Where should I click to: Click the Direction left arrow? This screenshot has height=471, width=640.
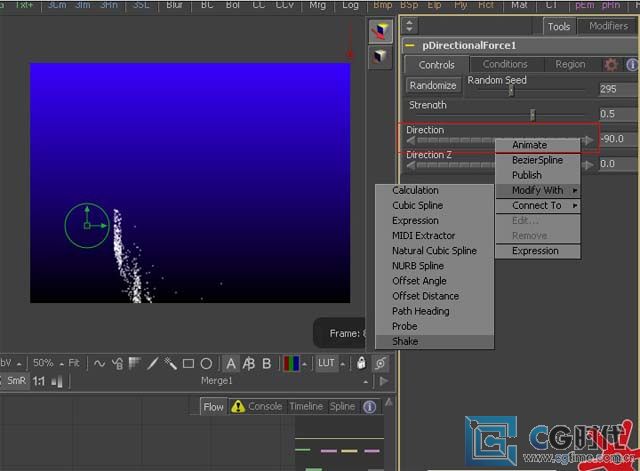click(x=411, y=141)
